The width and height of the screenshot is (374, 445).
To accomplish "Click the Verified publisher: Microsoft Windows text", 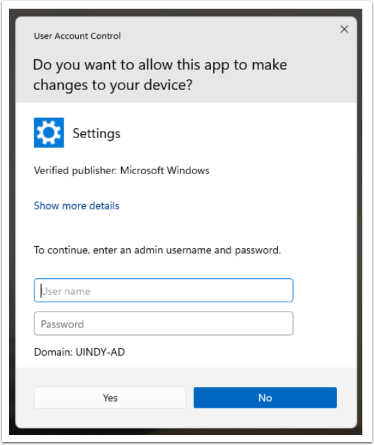I will click(122, 170).
